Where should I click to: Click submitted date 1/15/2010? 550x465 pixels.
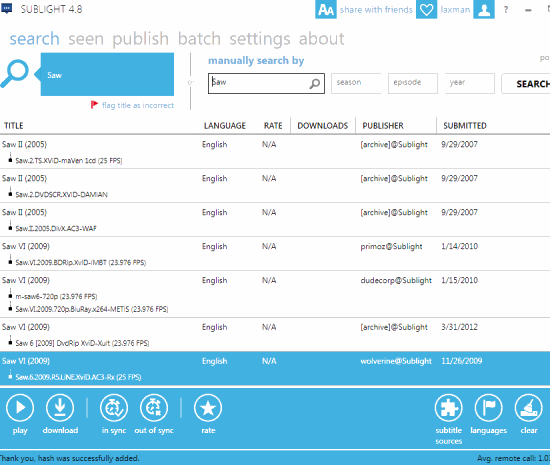460,280
